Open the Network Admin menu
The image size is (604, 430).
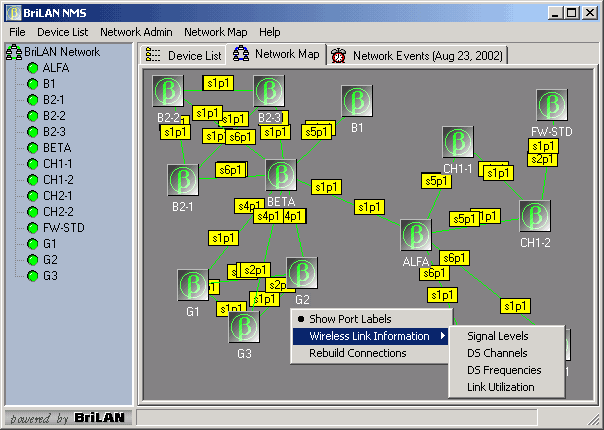click(x=136, y=32)
